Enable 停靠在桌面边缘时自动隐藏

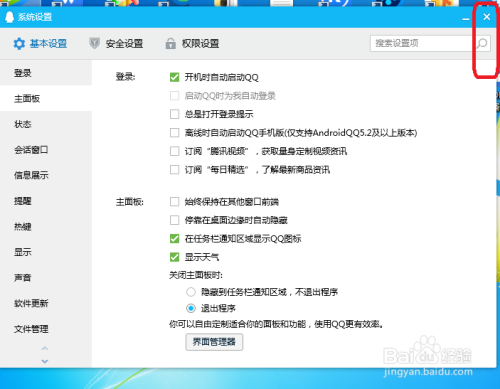(x=174, y=220)
